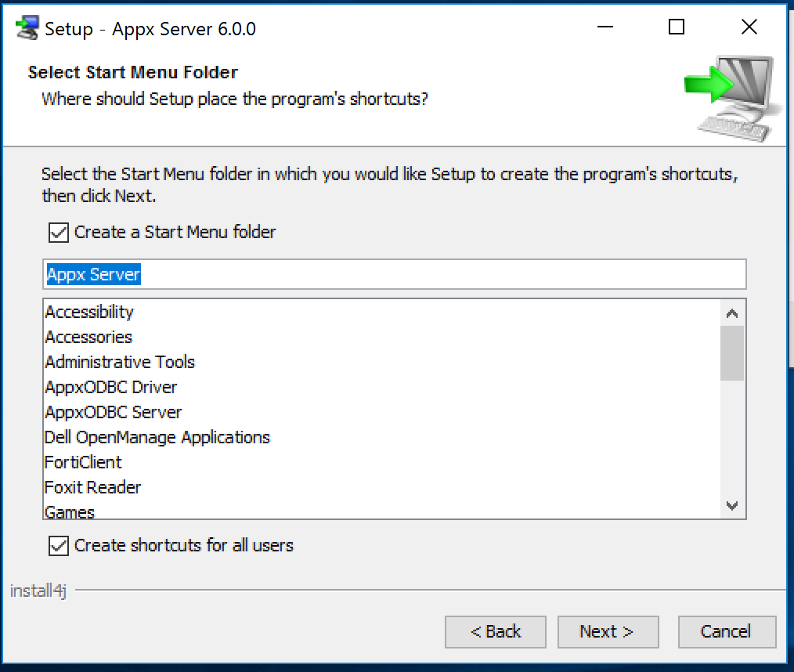Uncheck Create a Start Menu folder
Viewport: 794px width, 672px height.
(59, 233)
